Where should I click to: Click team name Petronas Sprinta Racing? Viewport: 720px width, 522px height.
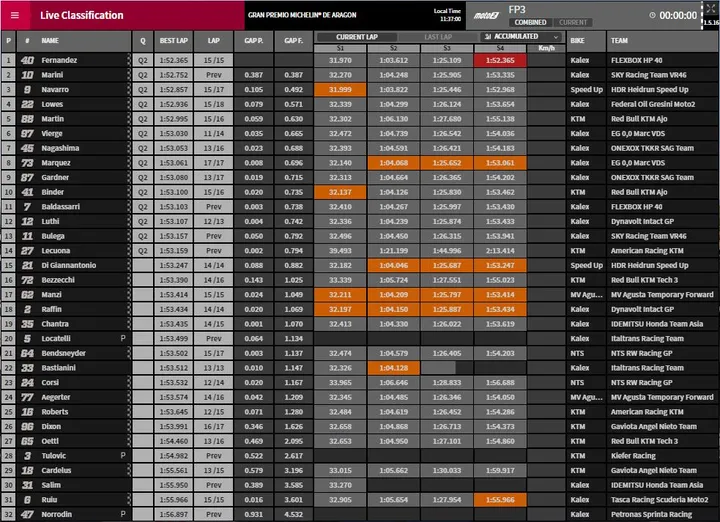click(x=651, y=514)
